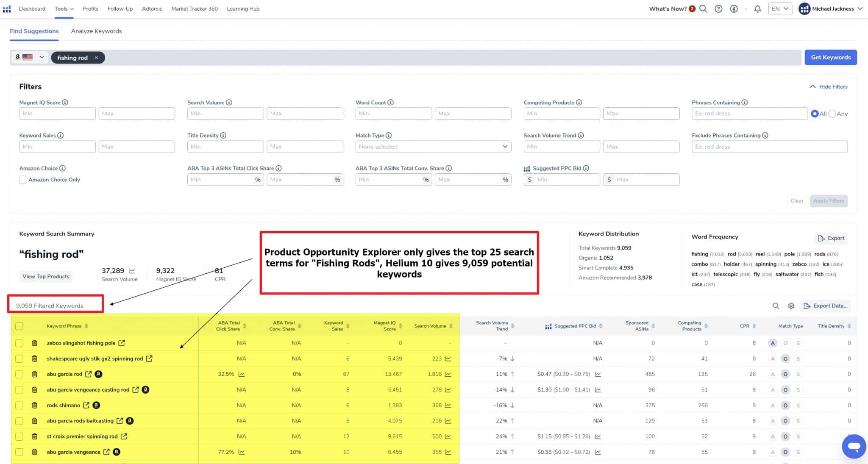Open the Facebook icon in top bar
The height and width of the screenshot is (464, 868).
click(734, 9)
